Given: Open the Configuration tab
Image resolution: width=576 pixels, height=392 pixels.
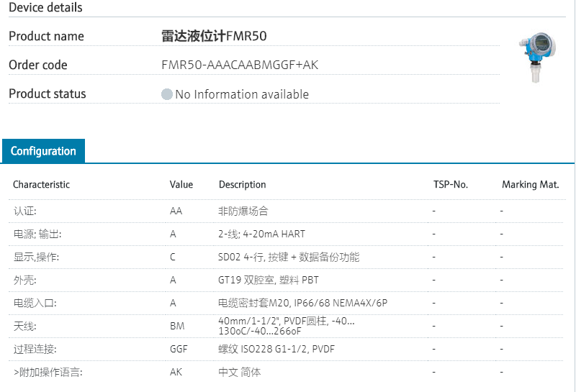Looking at the screenshot, I should 43,151.
